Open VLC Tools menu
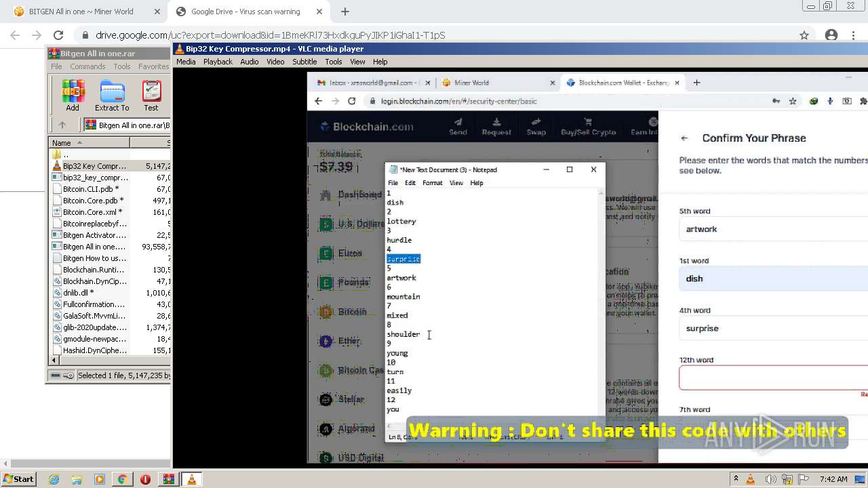The image size is (868, 488). (x=334, y=62)
